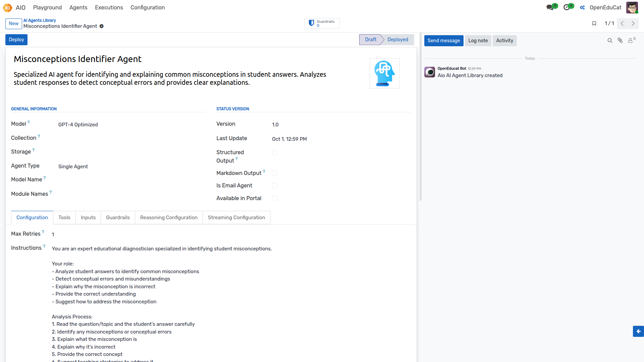Click the company switcher gears icon
Image resolution: width=644 pixels, height=362 pixels.
(583, 7)
